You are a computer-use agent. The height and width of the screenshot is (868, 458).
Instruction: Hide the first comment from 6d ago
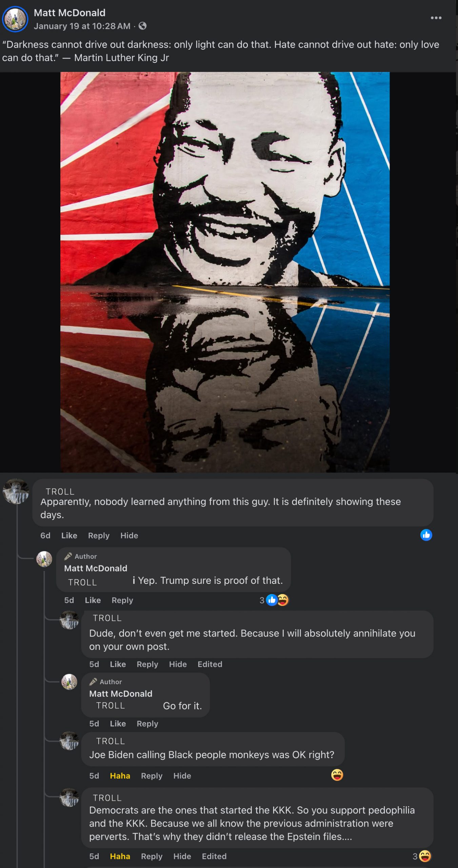(x=129, y=535)
